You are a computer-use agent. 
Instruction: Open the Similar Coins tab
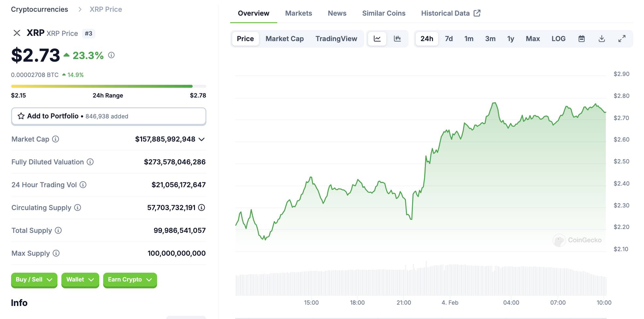pyautogui.click(x=384, y=13)
